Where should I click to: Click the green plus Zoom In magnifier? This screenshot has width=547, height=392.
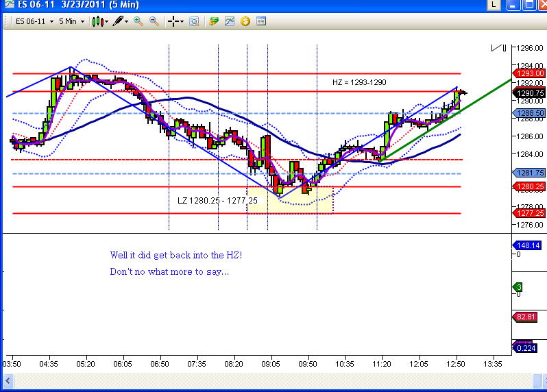point(138,22)
